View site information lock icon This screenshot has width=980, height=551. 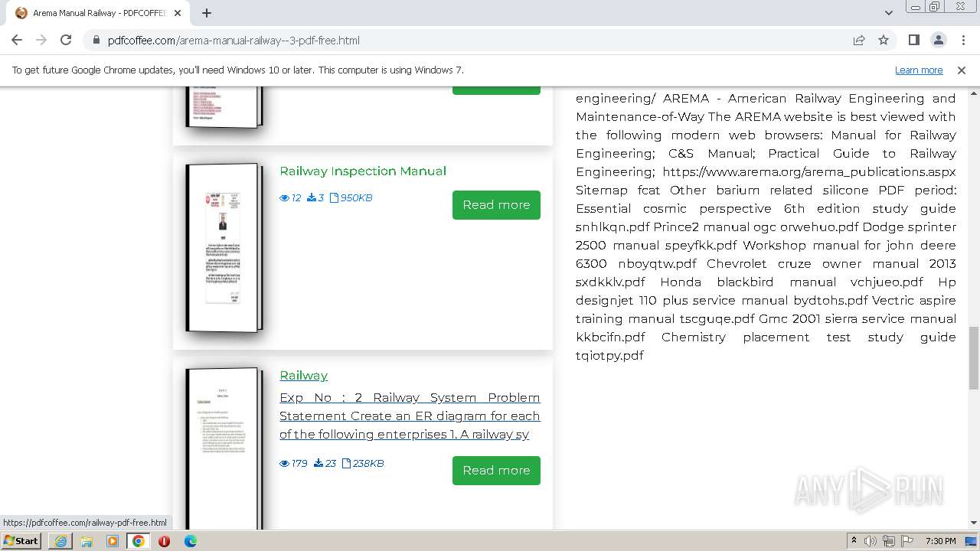[96, 41]
